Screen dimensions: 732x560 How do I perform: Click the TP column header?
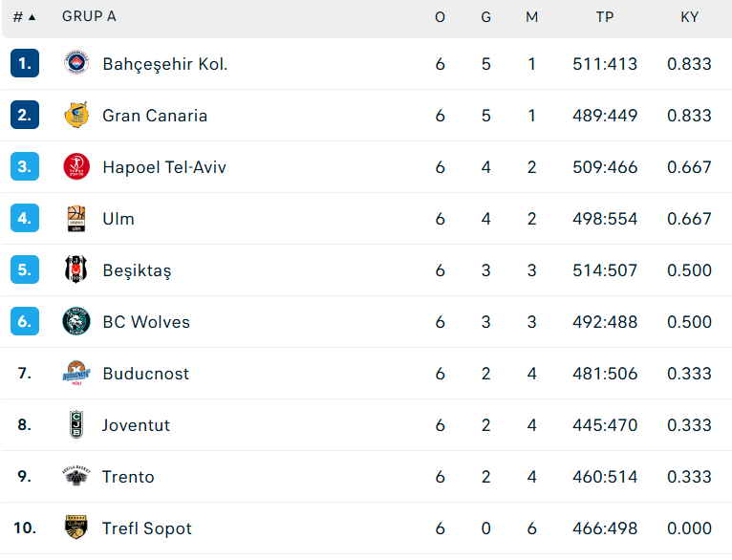tap(605, 17)
